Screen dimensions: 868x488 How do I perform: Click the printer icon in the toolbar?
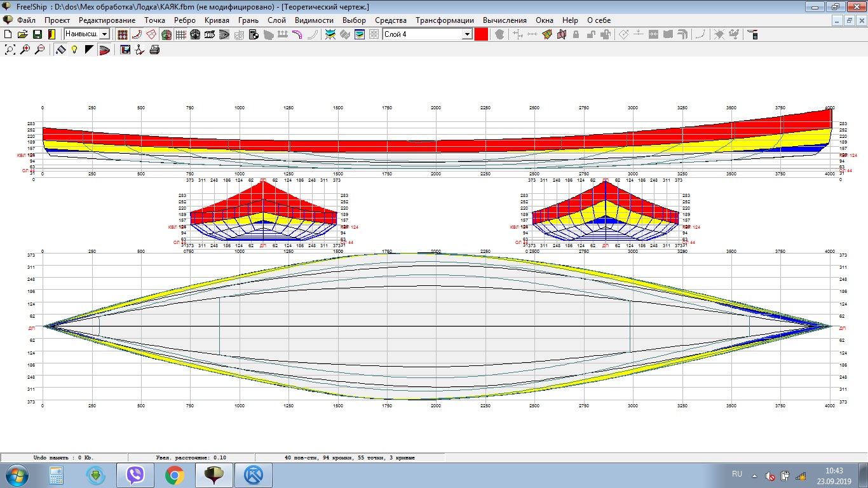[154, 50]
